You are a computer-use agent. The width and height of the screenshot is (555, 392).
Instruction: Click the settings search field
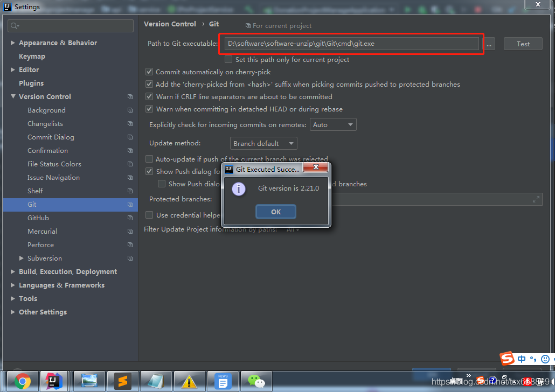[70, 25]
